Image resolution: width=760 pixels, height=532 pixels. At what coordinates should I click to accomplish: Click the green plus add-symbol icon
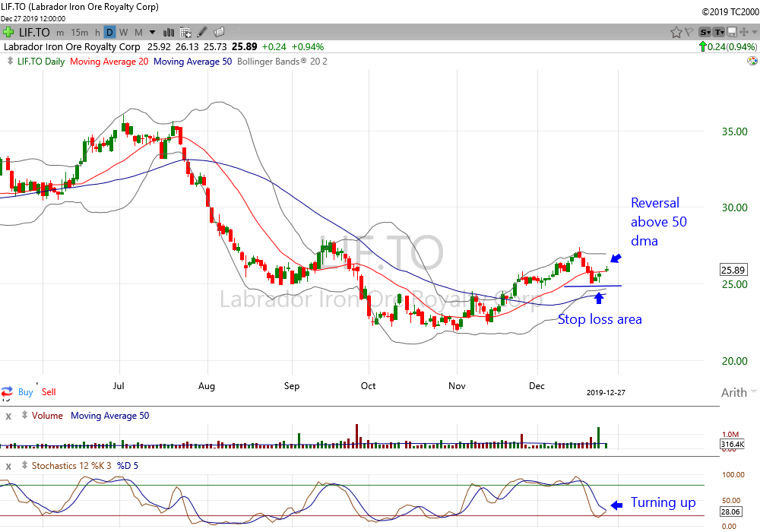(8, 33)
